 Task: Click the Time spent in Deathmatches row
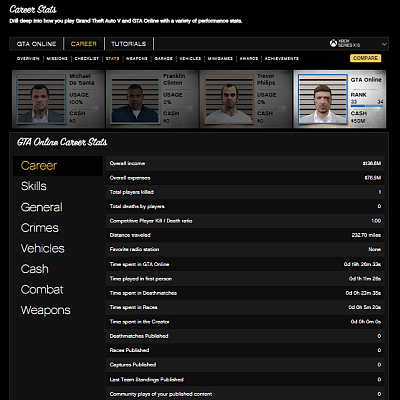coord(245,293)
